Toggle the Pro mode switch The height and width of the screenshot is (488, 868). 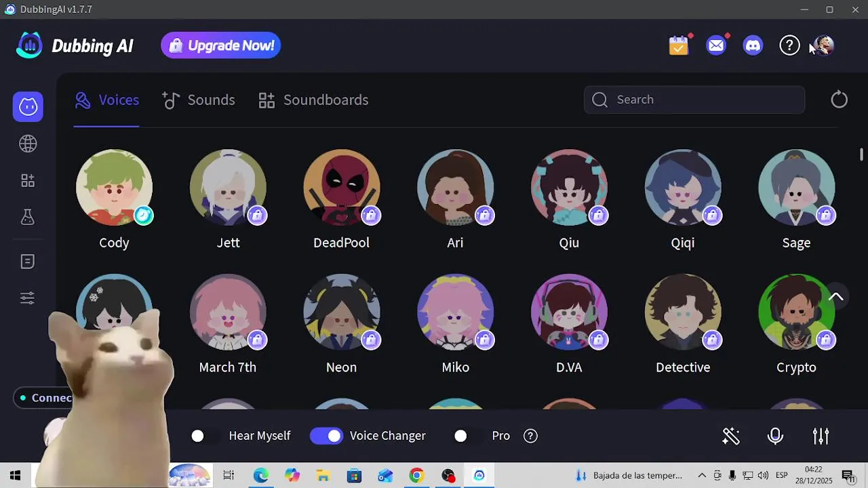tap(467, 436)
